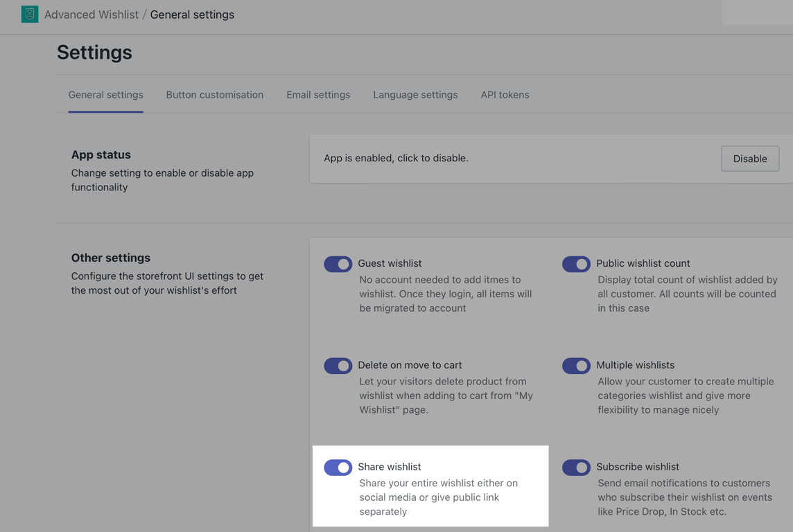Click the Other settings section heading
This screenshot has height=532, width=793.
click(x=110, y=258)
